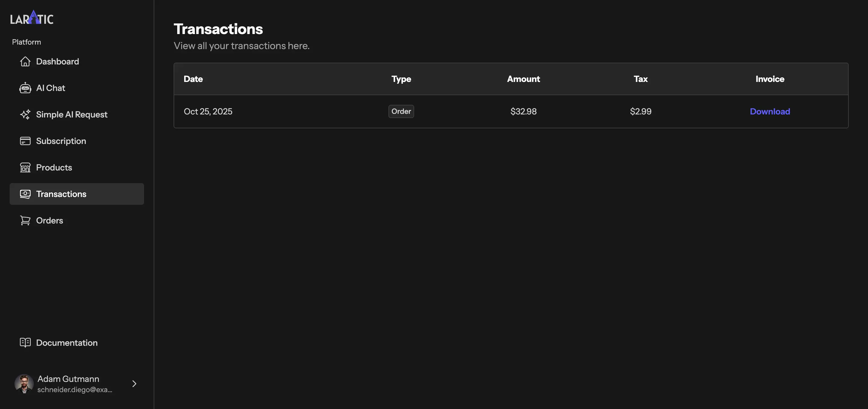
Task: Click the Transactions banknote icon
Action: tap(25, 194)
